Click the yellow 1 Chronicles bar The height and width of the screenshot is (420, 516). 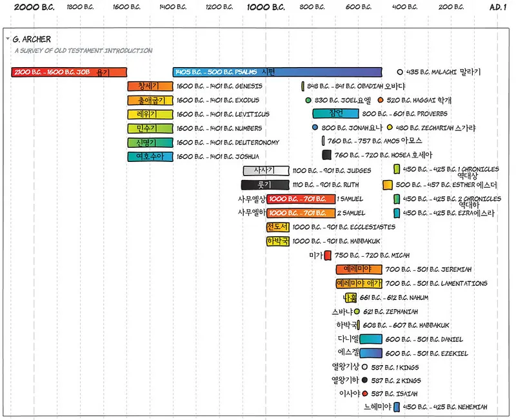click(x=396, y=170)
